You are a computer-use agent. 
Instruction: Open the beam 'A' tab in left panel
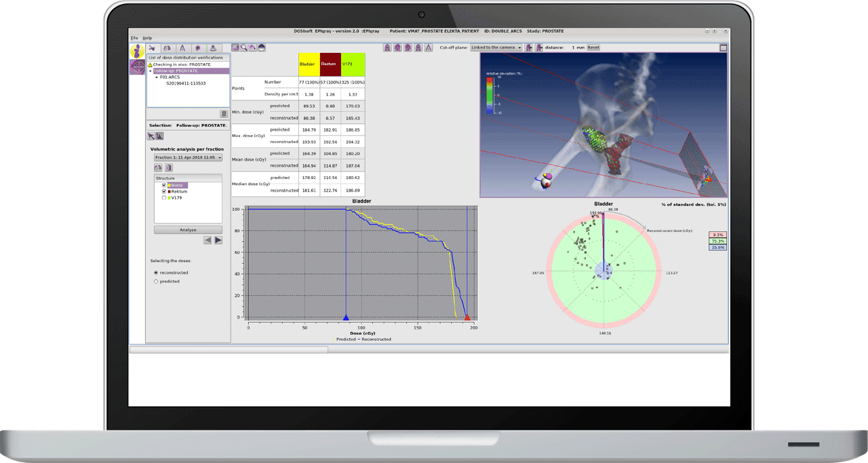point(183,48)
